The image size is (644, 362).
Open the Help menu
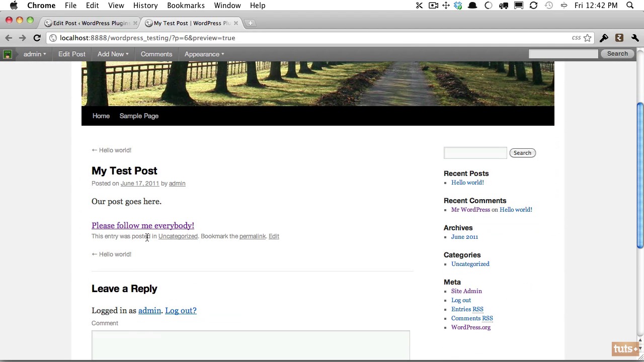[258, 6]
